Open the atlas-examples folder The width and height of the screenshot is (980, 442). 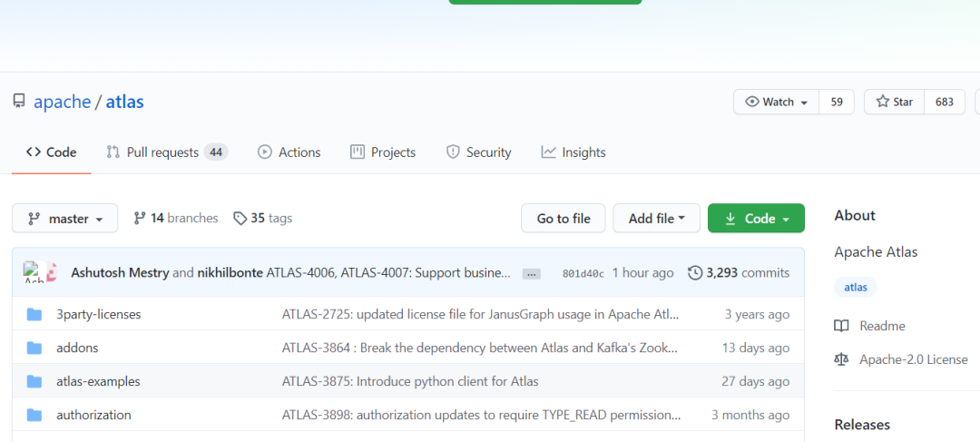98,381
